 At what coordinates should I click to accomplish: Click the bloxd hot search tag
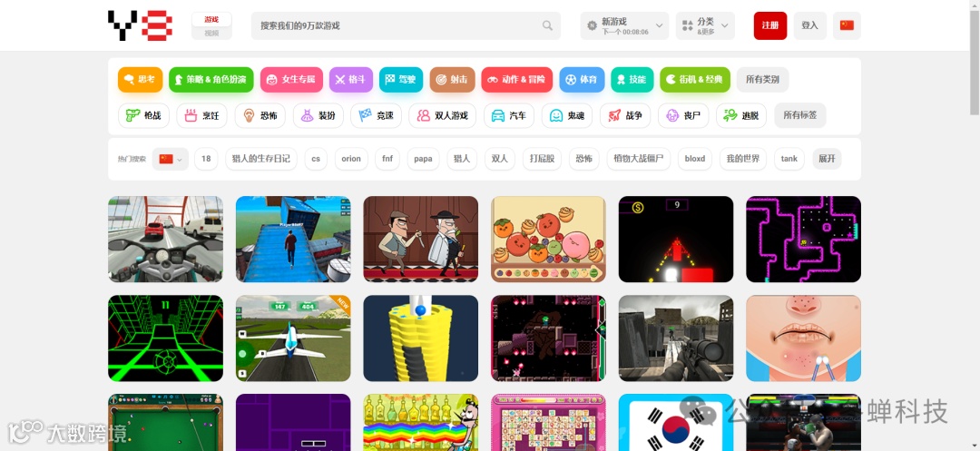695,160
